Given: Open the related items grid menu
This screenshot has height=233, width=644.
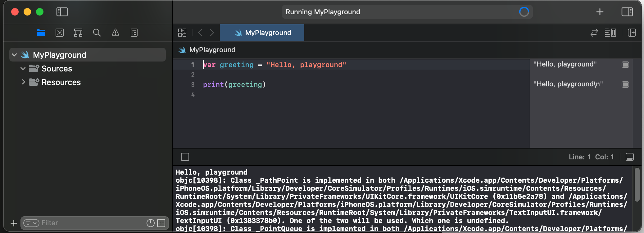Looking at the screenshot, I should point(182,33).
